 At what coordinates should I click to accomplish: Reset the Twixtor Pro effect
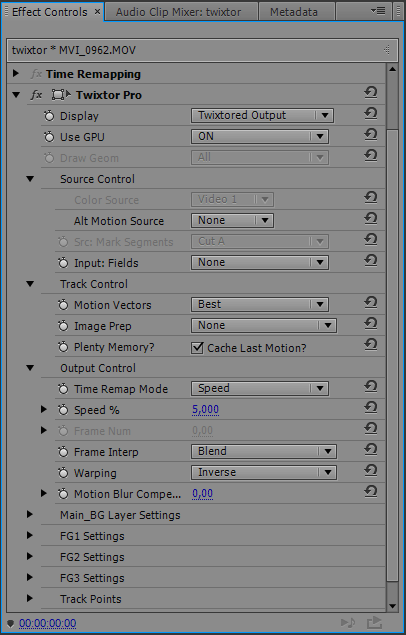(x=370, y=93)
